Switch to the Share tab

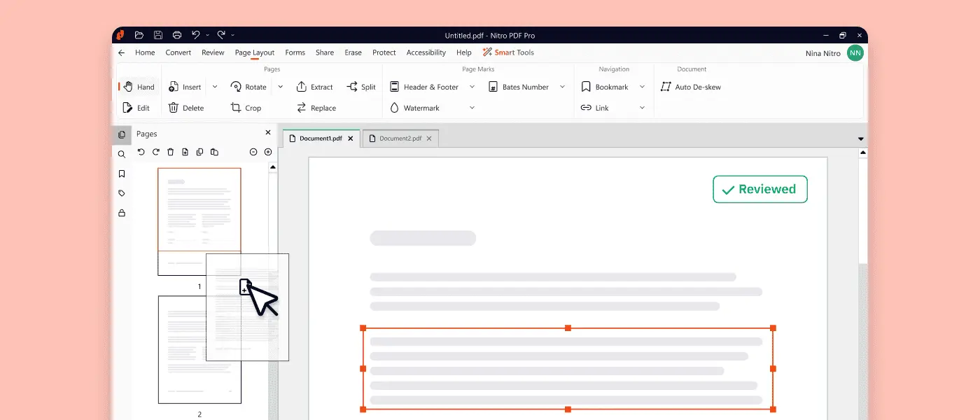(x=325, y=52)
